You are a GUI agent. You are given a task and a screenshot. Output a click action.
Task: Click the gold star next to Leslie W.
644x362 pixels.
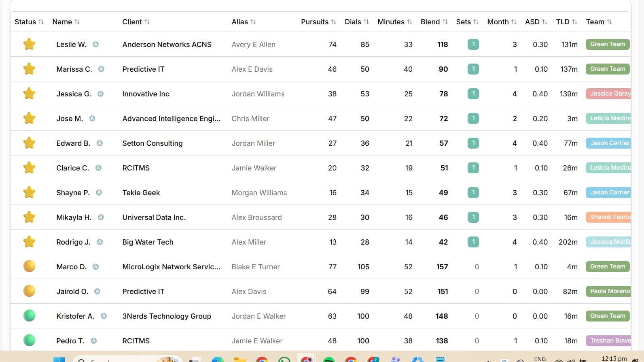pos(29,44)
